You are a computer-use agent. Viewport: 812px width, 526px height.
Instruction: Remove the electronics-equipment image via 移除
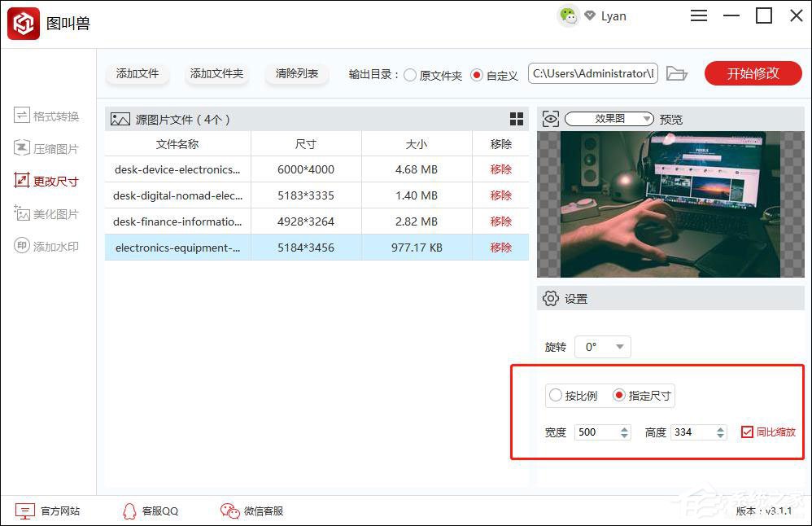(500, 247)
